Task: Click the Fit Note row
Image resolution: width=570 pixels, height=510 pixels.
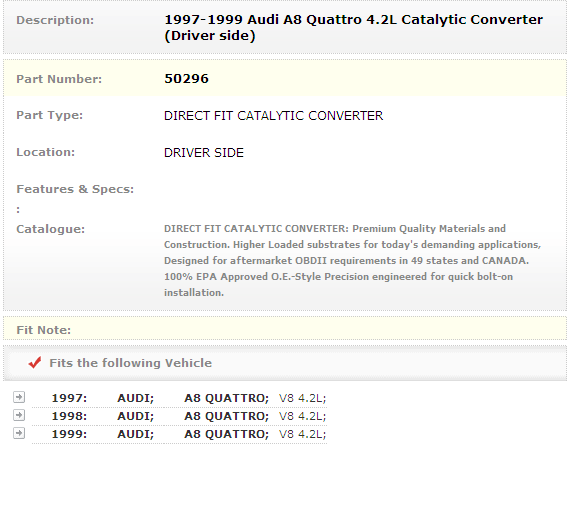Action: click(x=285, y=330)
